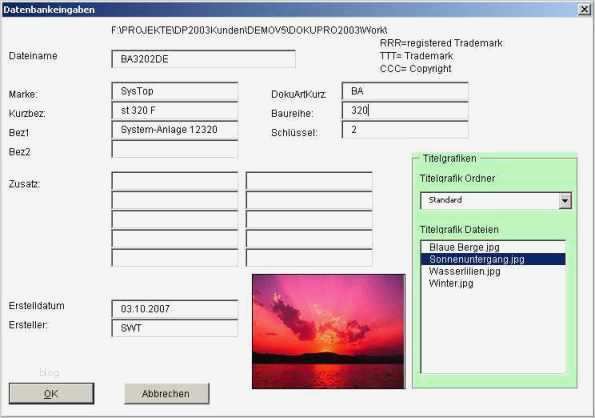Viewport: 595px width, 418px height.
Task: Click the Kurzbez field st 320 F
Action: [175, 111]
